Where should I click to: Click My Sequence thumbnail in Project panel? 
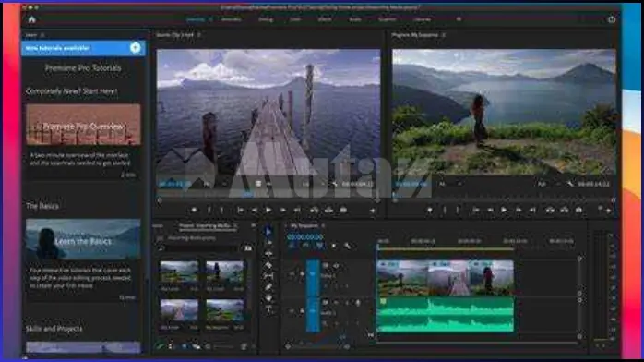(x=224, y=311)
